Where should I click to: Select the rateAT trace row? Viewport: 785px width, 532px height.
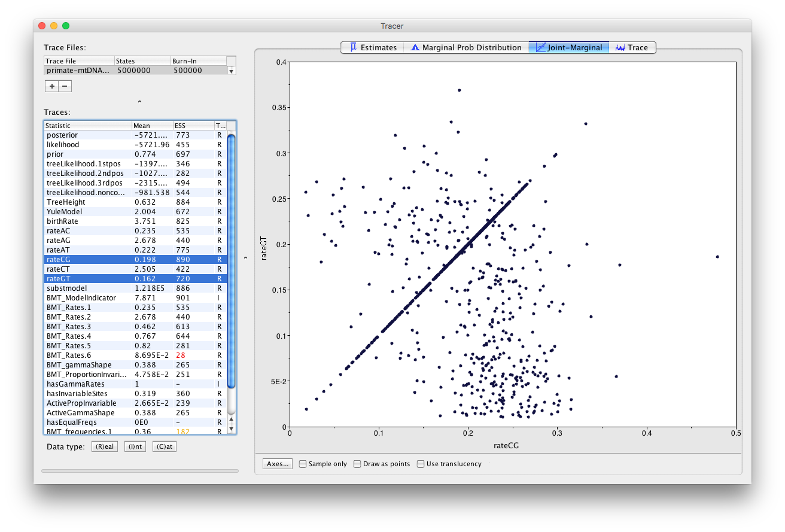pos(136,250)
